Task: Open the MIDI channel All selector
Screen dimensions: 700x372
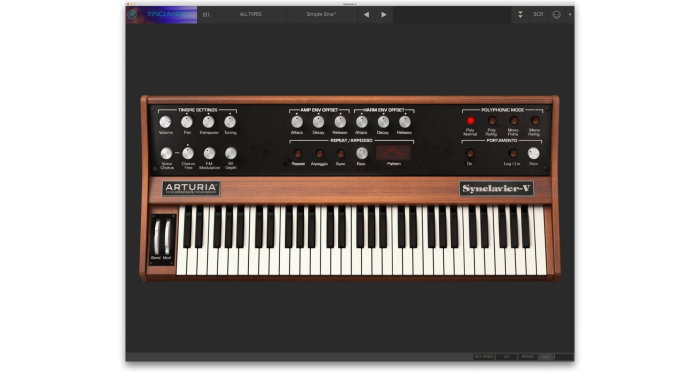Action: pyautogui.click(x=507, y=357)
